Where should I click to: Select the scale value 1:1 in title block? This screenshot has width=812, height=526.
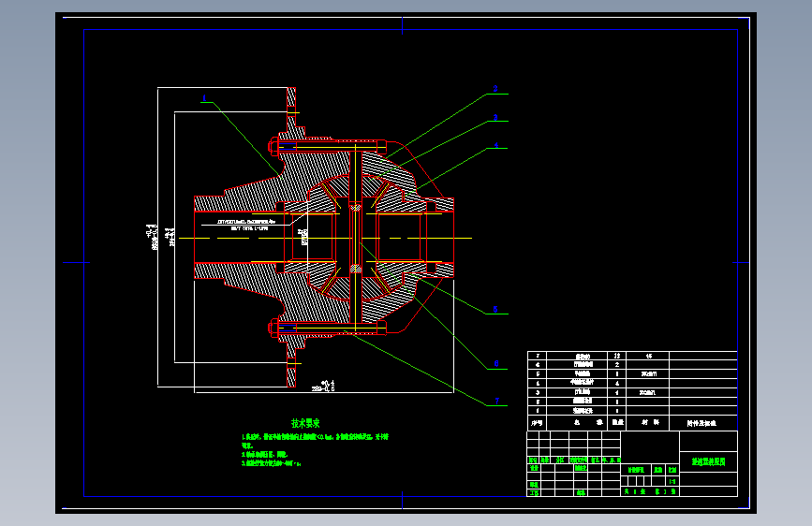pos(672,481)
